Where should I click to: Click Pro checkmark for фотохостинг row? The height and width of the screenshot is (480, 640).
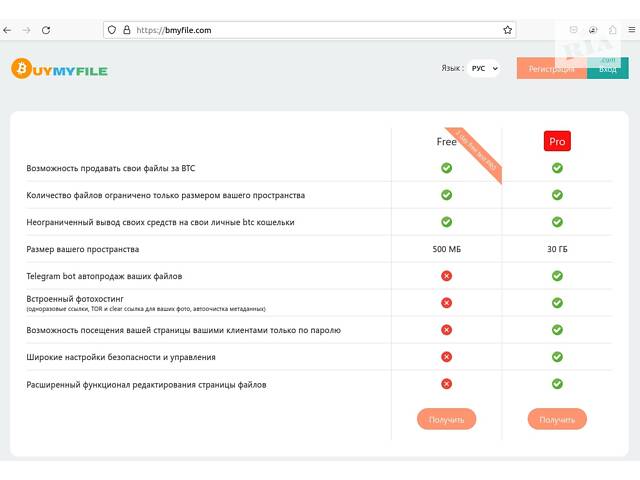(x=557, y=303)
